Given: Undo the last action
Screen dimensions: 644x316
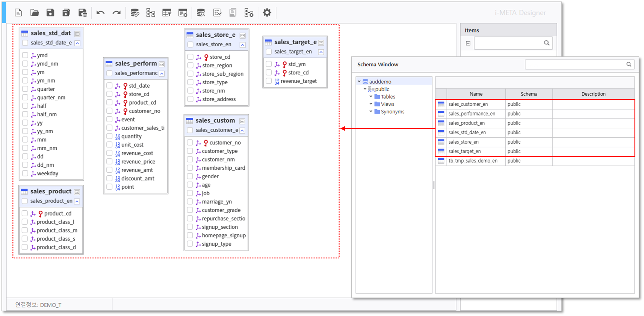Looking at the screenshot, I should click(100, 13).
